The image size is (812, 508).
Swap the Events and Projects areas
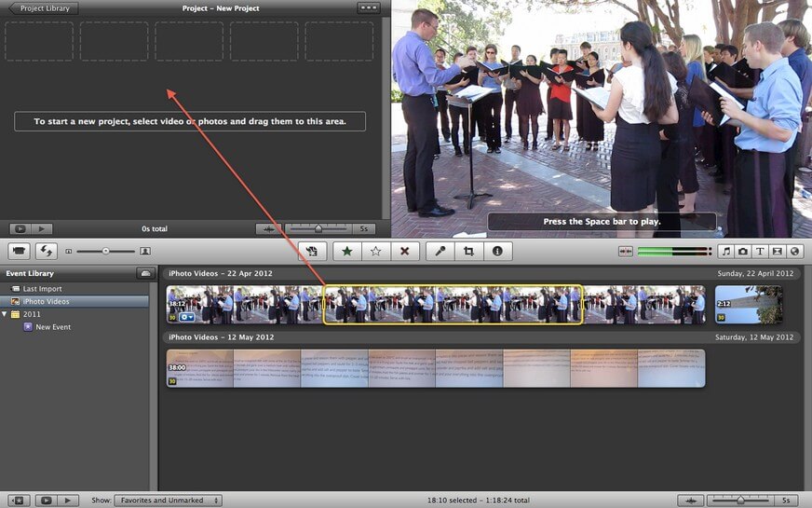pos(46,252)
